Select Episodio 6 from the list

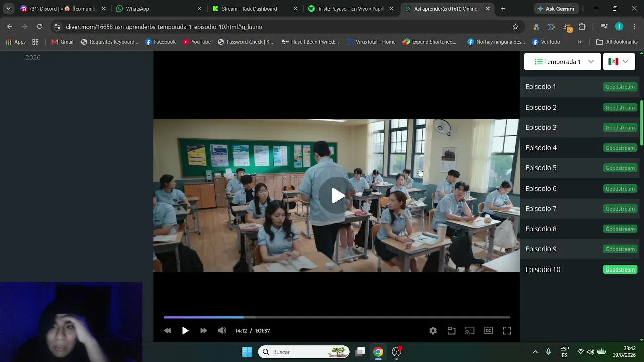[x=580, y=189]
